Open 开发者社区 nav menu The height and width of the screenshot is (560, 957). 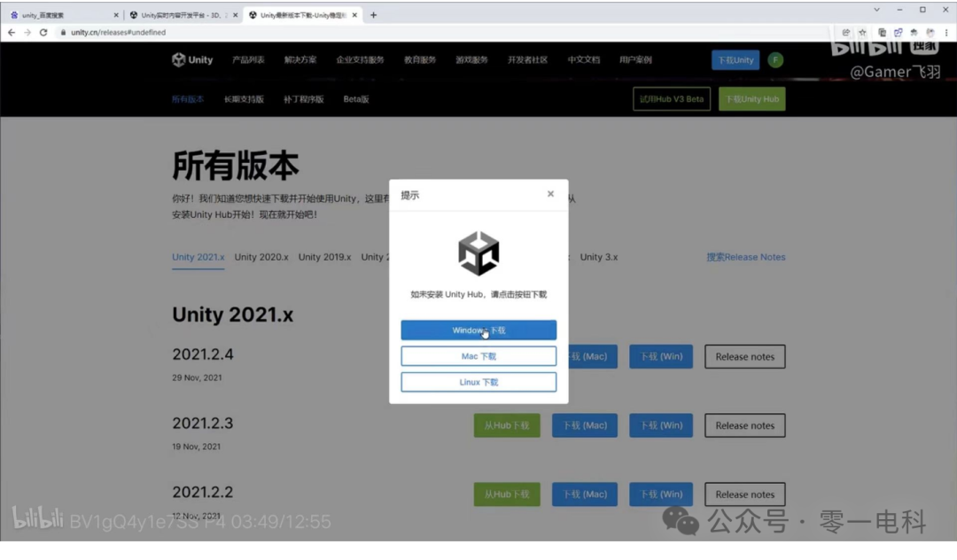(528, 59)
